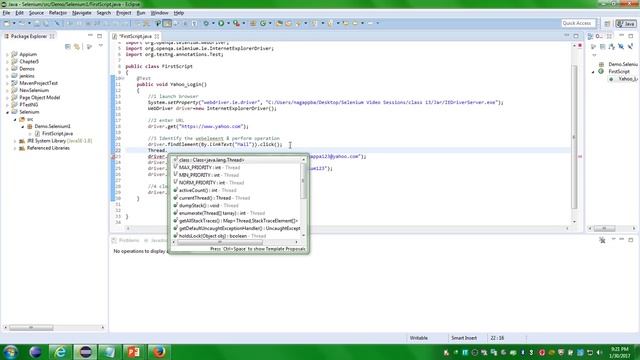Open the Source menu

pyautogui.click(x=36, y=13)
